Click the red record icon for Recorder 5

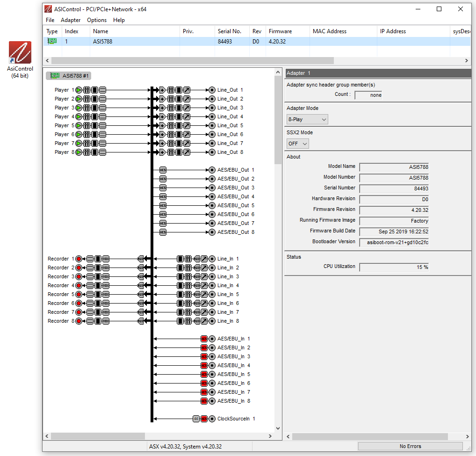[x=79, y=294]
